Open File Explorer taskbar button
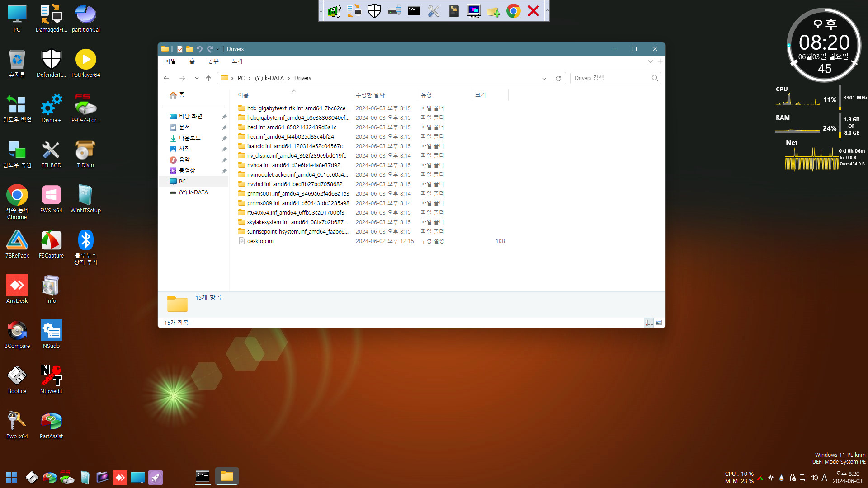The width and height of the screenshot is (868, 488). click(227, 476)
